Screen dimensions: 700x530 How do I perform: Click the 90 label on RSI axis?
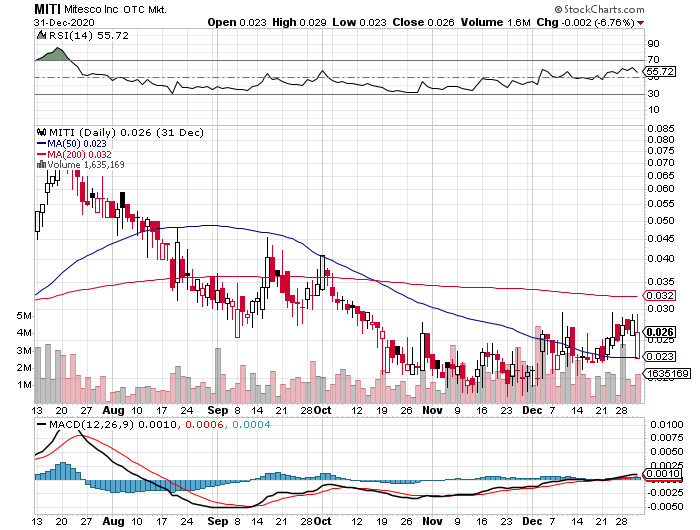click(x=653, y=43)
